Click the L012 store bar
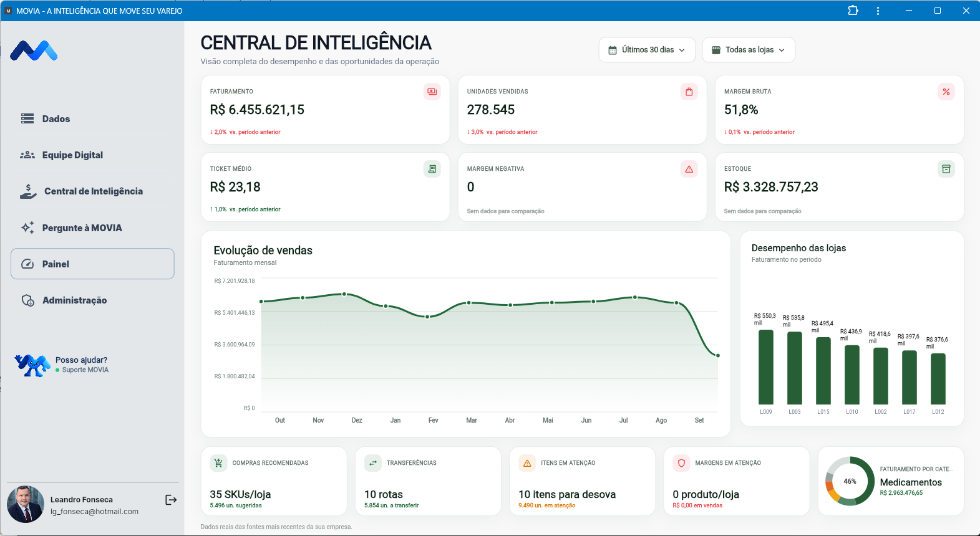Screen dimensions: 980x536 click(938, 379)
